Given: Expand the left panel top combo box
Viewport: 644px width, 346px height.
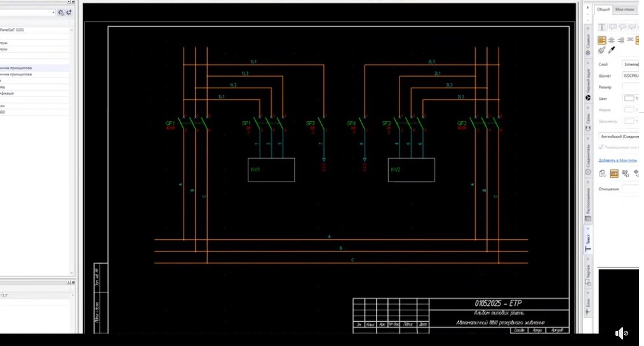Looking at the screenshot, I should tap(27, 13).
